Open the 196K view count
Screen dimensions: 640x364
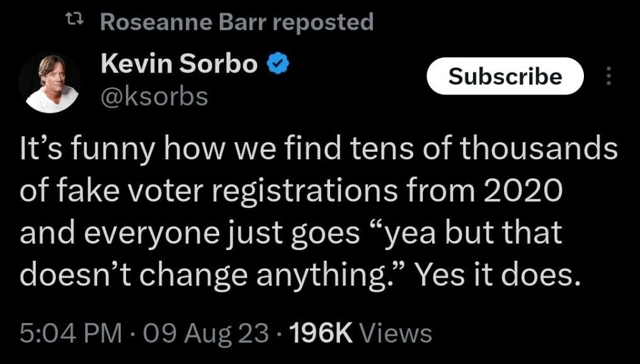(x=324, y=333)
